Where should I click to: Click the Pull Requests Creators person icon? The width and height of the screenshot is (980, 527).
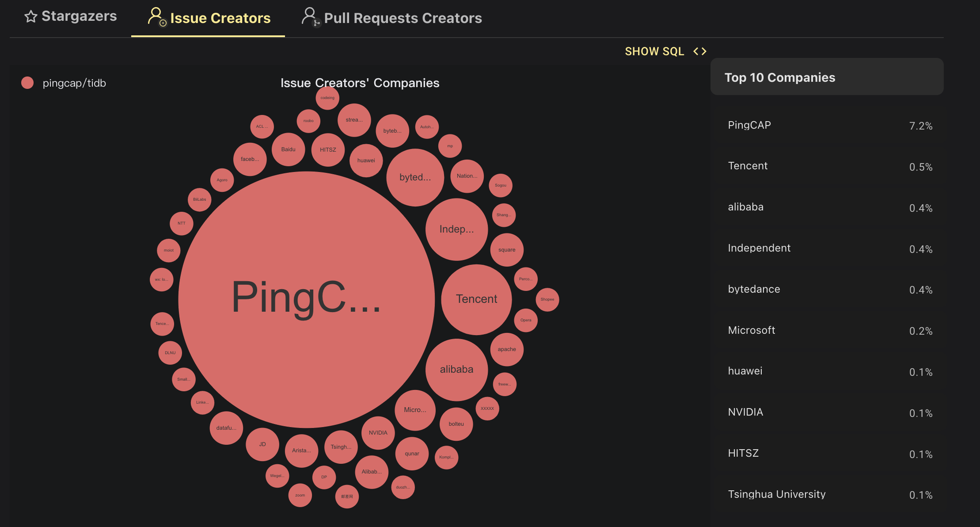pos(310,17)
